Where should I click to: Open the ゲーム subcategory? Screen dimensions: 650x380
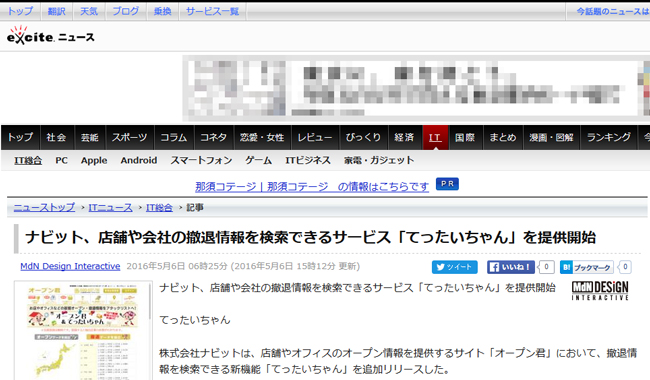coord(258,160)
